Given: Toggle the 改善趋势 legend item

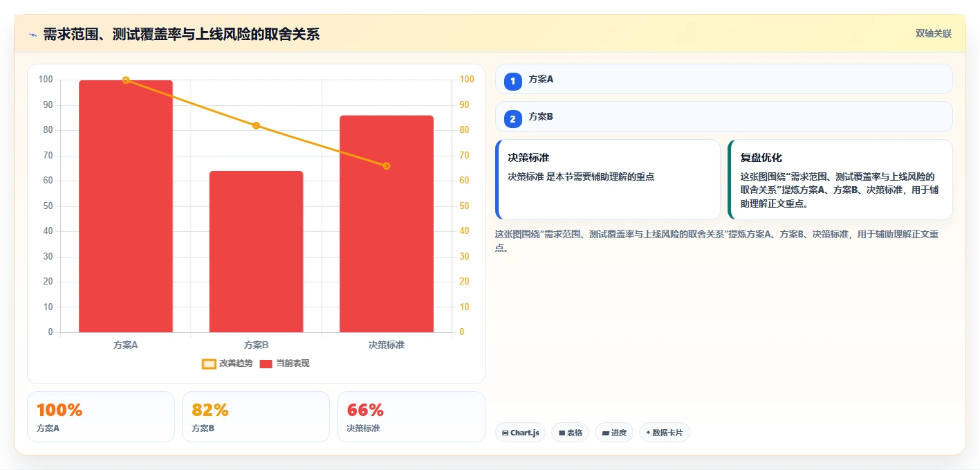Looking at the screenshot, I should 227,363.
